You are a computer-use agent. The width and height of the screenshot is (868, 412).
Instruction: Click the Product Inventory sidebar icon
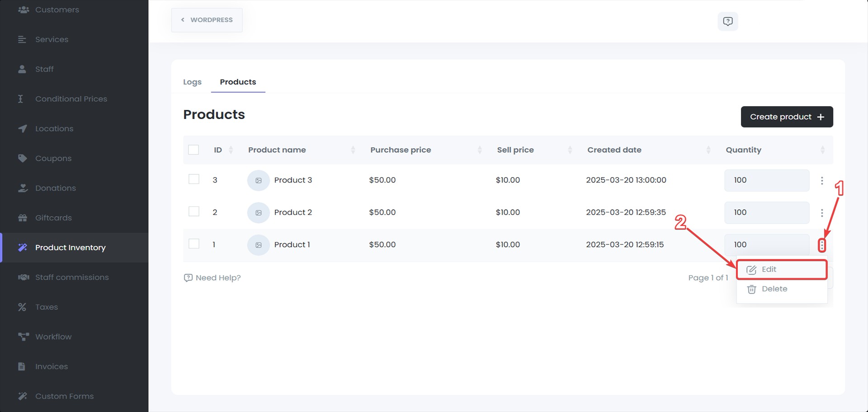coord(23,247)
